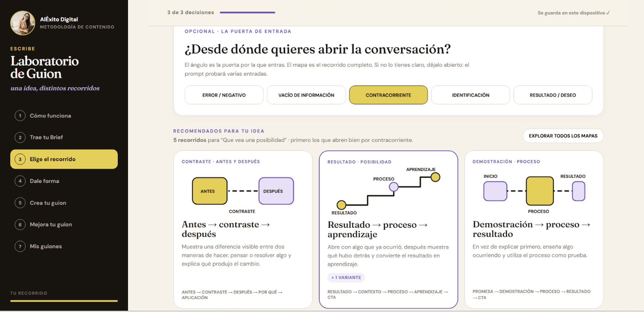Pick the Identificación angle option
The height and width of the screenshot is (312, 644).
click(x=471, y=95)
